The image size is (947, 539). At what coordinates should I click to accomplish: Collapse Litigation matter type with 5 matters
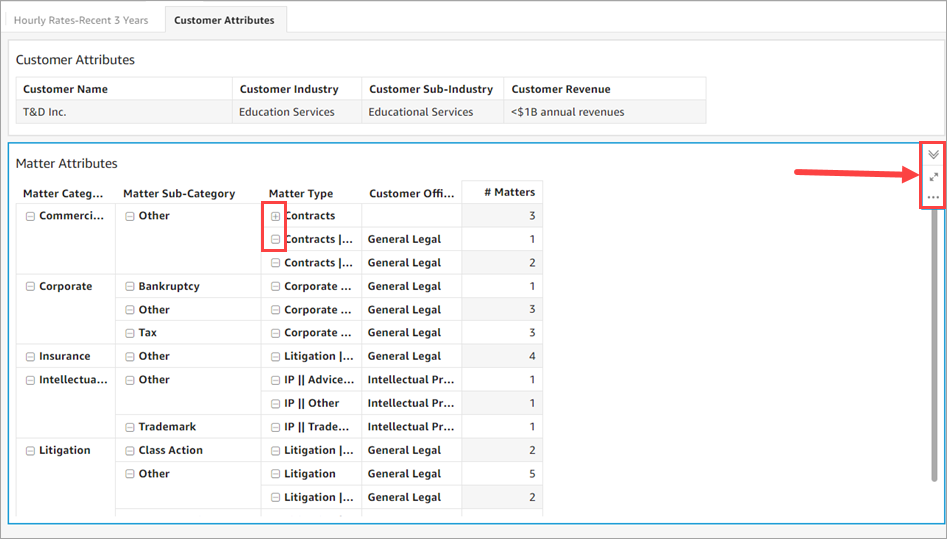coord(275,474)
